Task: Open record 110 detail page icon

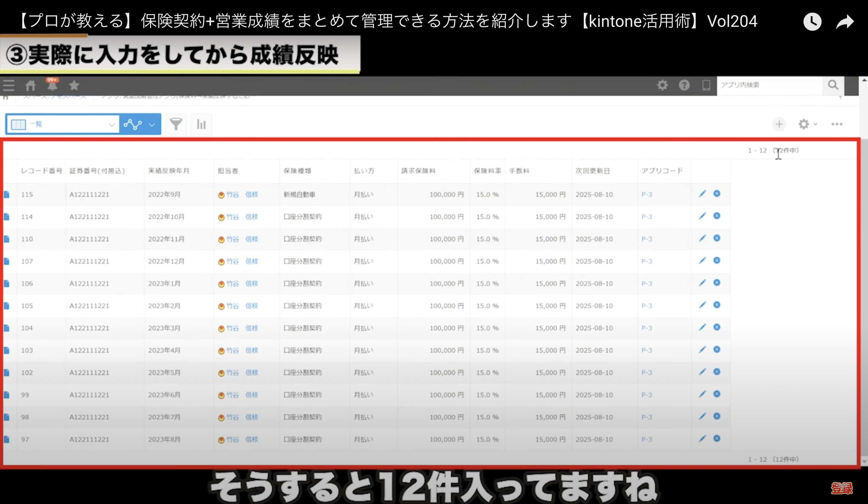Action: 7,239
